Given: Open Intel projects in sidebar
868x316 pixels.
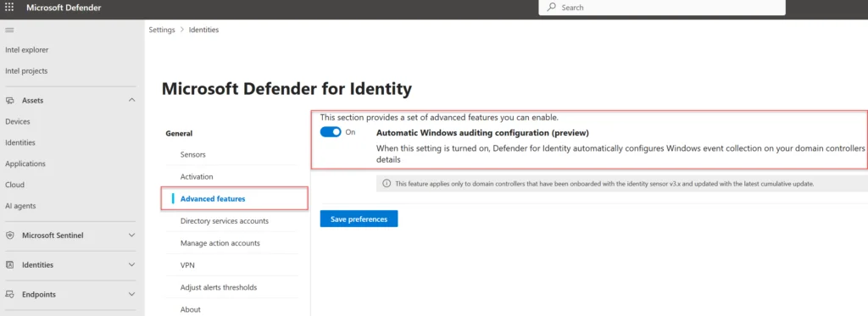Looking at the screenshot, I should (x=26, y=71).
